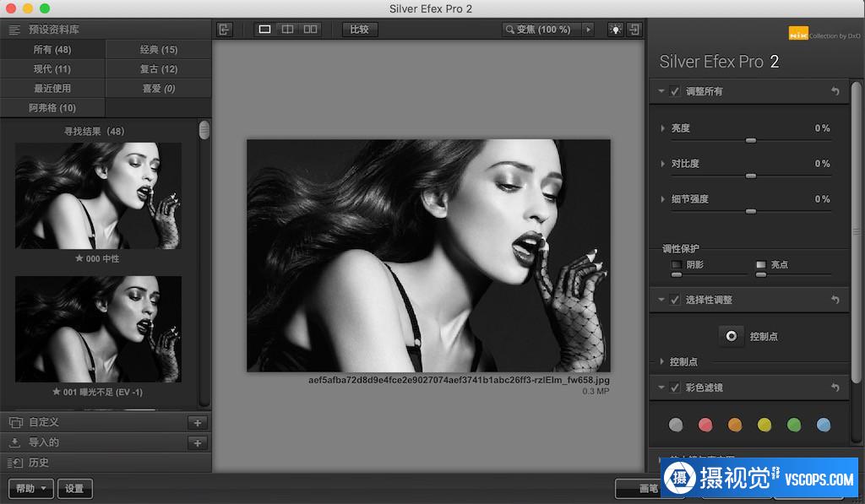865x504 pixels.
Task: Reset the 选择性调整 section
Action: coord(835,300)
